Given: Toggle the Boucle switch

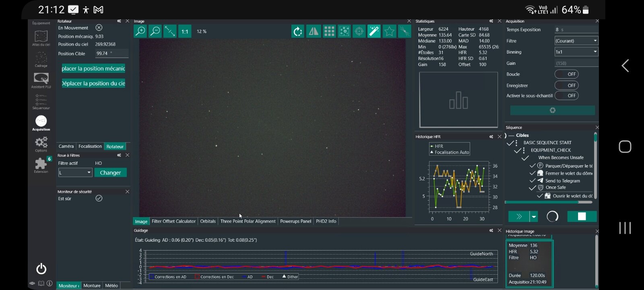Looking at the screenshot, I should (x=567, y=74).
